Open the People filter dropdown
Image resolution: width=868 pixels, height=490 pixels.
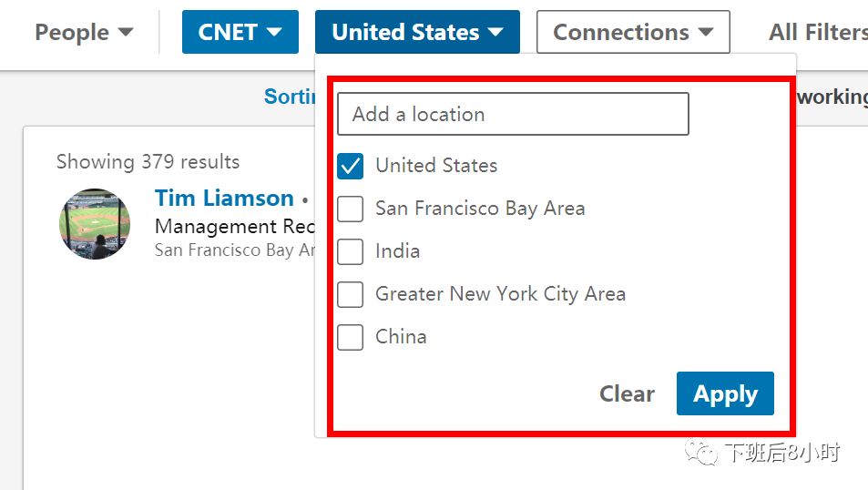(84, 33)
